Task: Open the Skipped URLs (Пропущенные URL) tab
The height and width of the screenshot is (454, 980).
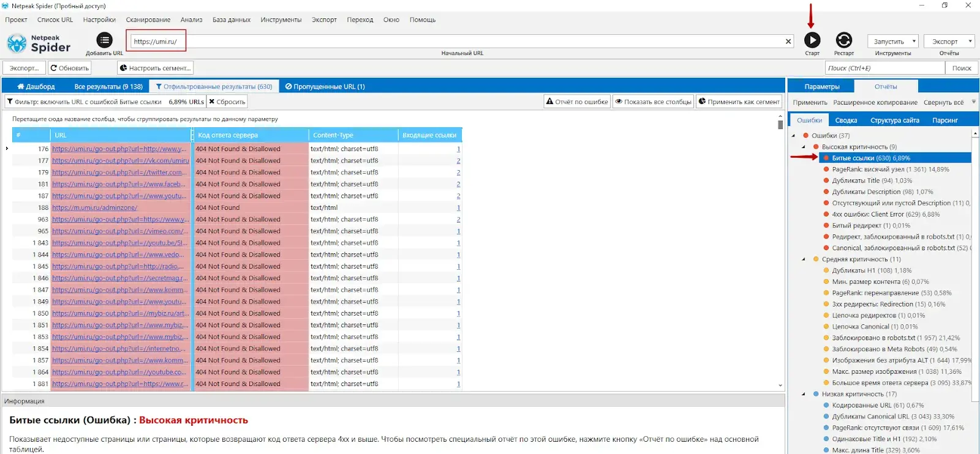Action: pos(325,86)
